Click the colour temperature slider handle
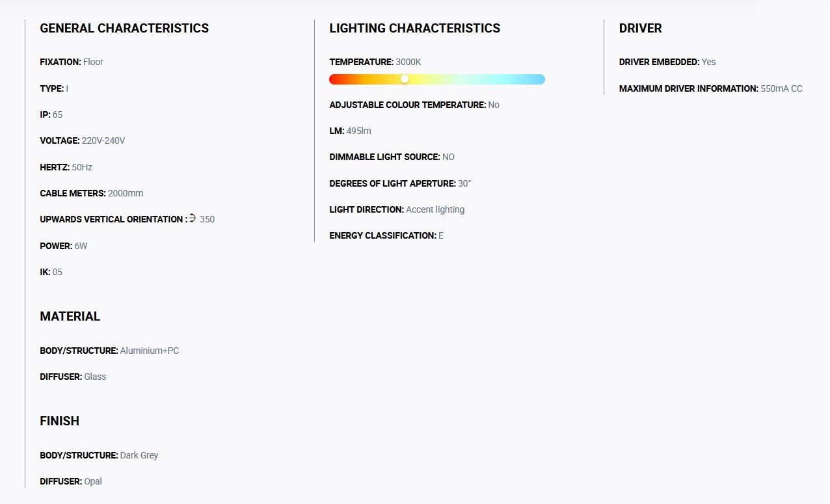The image size is (830, 504). [405, 79]
